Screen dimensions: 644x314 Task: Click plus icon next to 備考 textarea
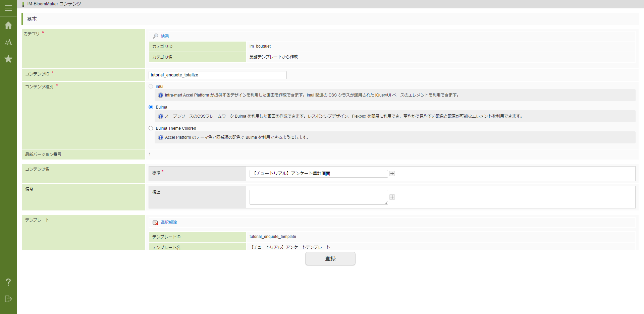(x=392, y=197)
